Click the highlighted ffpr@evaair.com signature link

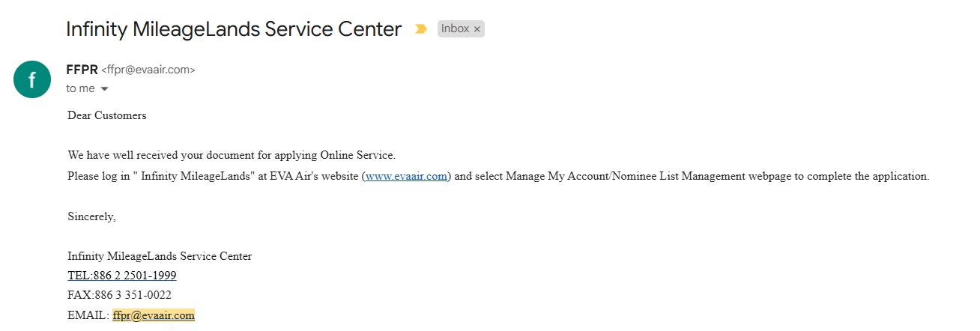154,315
